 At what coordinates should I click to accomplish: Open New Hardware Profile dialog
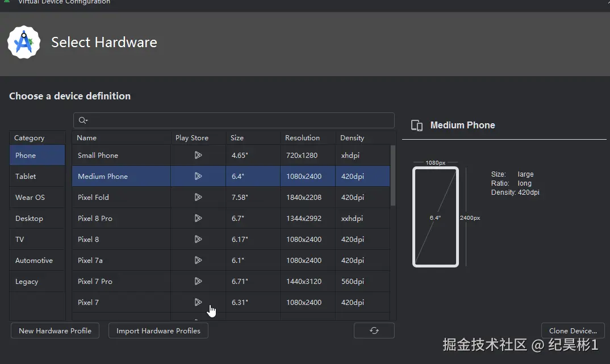55,330
